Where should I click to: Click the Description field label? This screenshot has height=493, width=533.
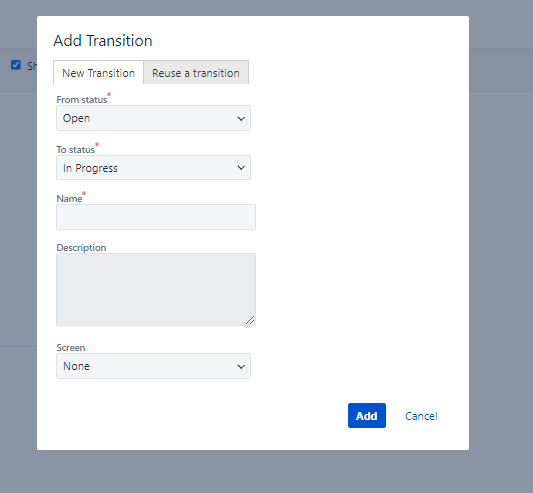point(81,248)
